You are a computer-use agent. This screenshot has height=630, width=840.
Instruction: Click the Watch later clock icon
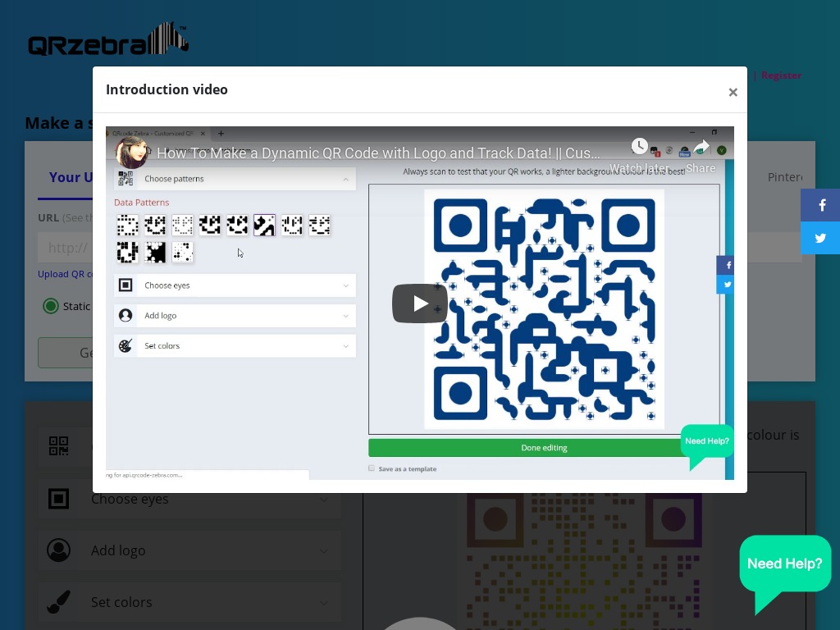click(x=639, y=146)
